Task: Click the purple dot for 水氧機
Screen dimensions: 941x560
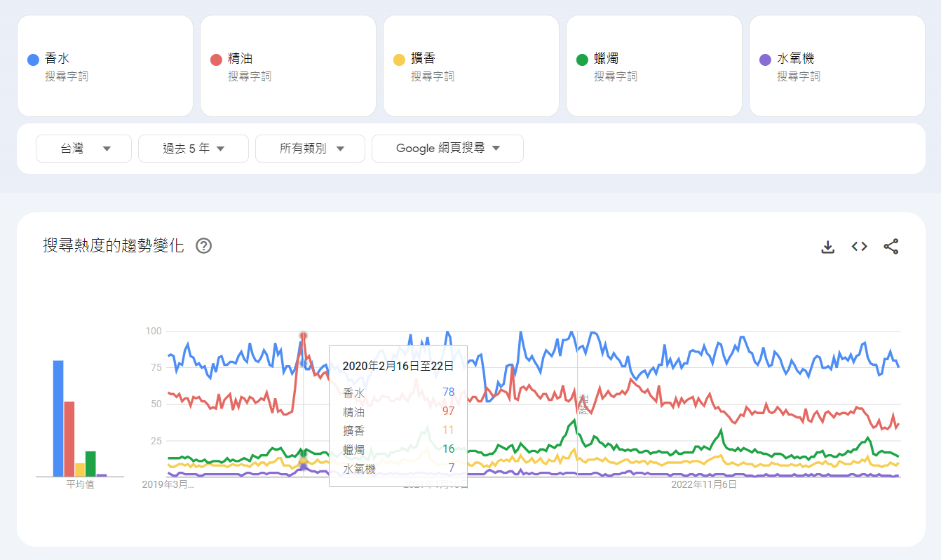Action: (765, 60)
